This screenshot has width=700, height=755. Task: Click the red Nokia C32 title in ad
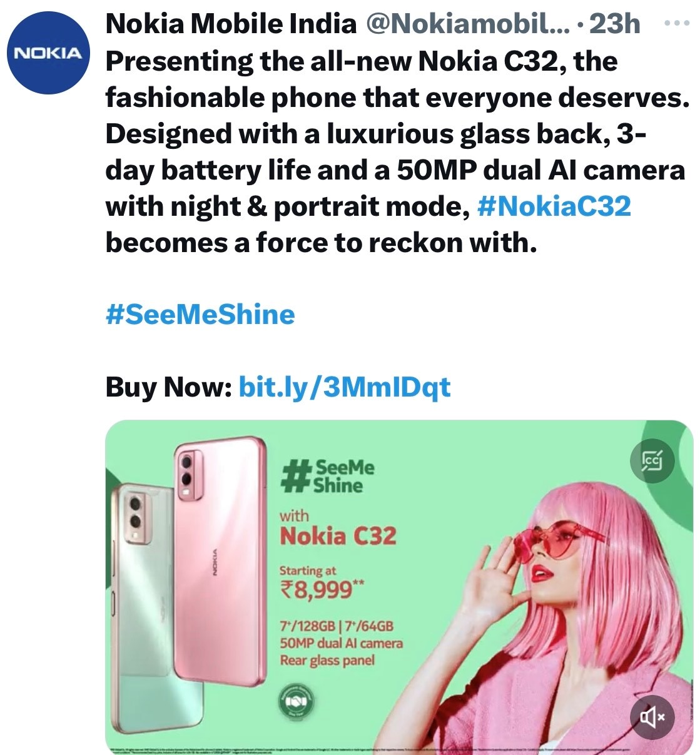pos(338,536)
